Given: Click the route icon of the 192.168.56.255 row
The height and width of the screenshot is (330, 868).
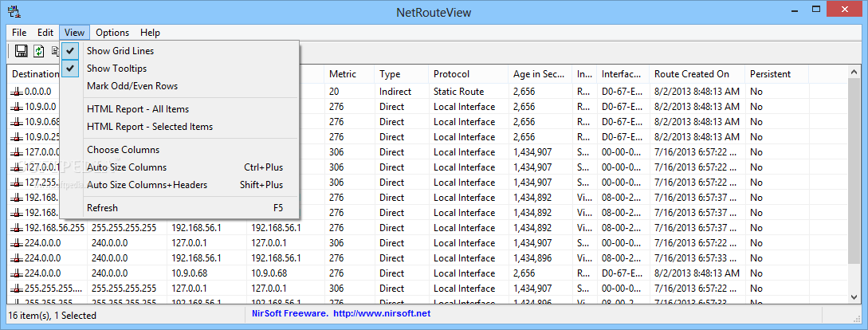Looking at the screenshot, I should (x=17, y=228).
